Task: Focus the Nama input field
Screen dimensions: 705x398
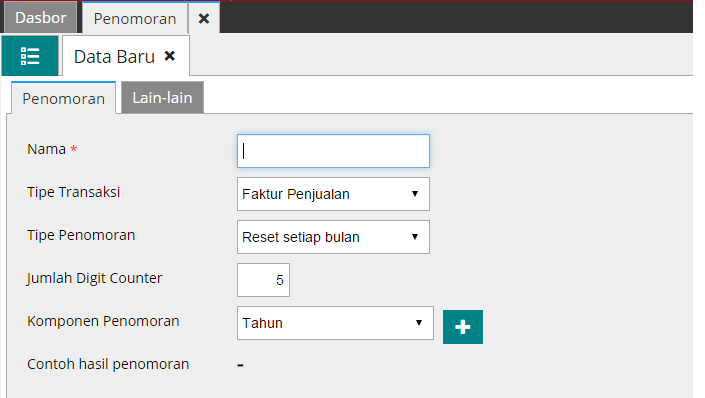Action: point(333,151)
